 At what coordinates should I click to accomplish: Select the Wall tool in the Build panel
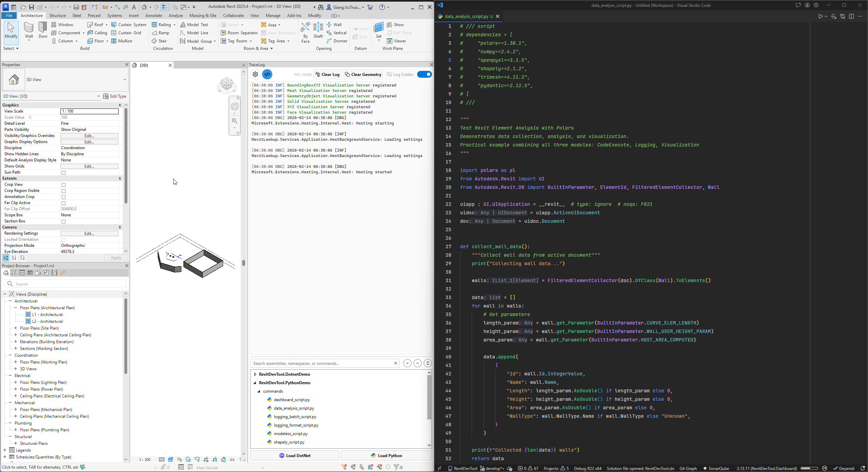coord(28,31)
